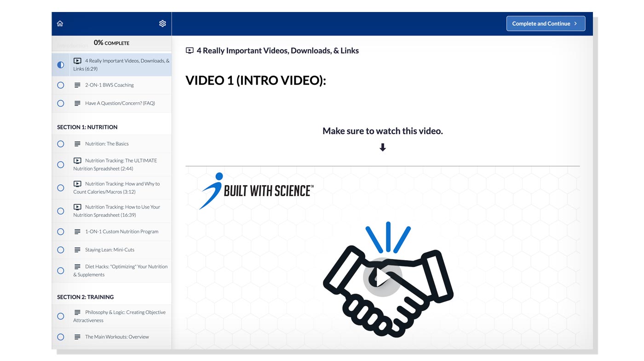Open Have A Question/Concern? (FAQ) lecture
The height and width of the screenshot is (361, 644).
112,104
